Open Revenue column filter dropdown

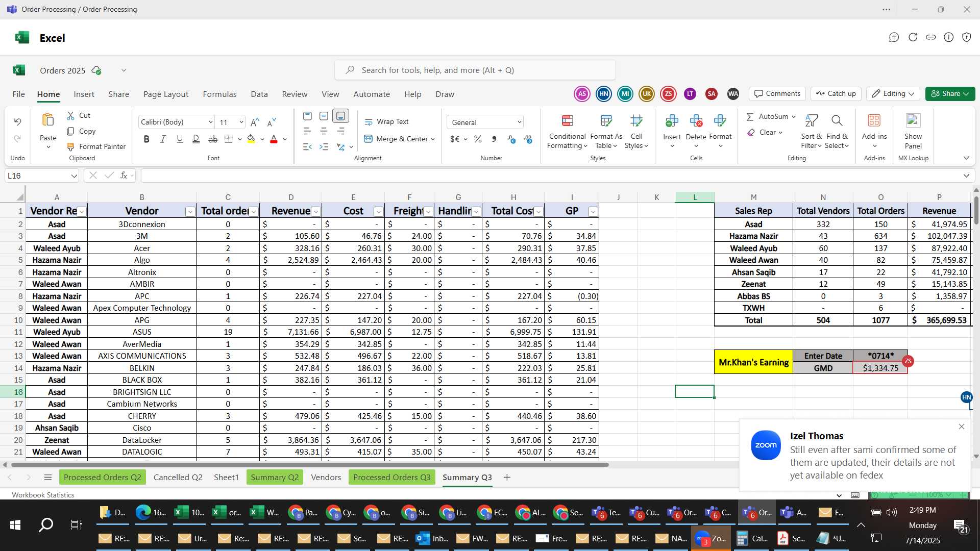coord(316,212)
